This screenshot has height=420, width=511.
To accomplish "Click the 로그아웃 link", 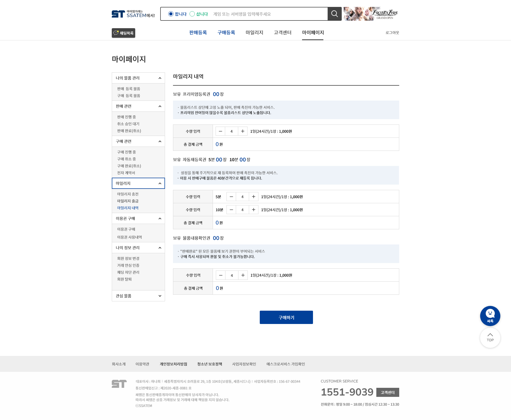I will tap(392, 32).
